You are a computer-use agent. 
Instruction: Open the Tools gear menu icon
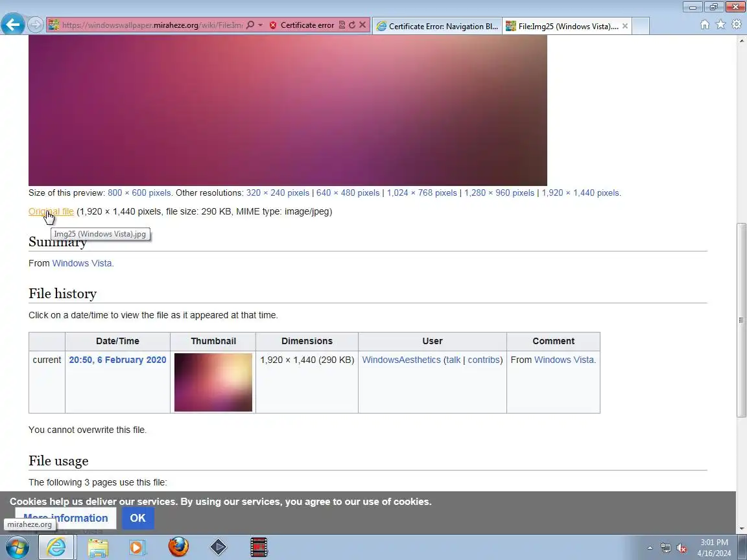coord(737,24)
